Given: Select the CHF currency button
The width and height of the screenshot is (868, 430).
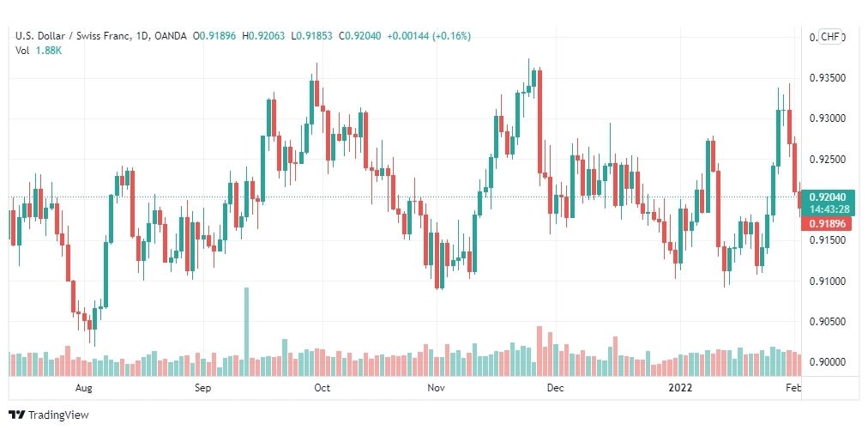Looking at the screenshot, I should point(829,37).
